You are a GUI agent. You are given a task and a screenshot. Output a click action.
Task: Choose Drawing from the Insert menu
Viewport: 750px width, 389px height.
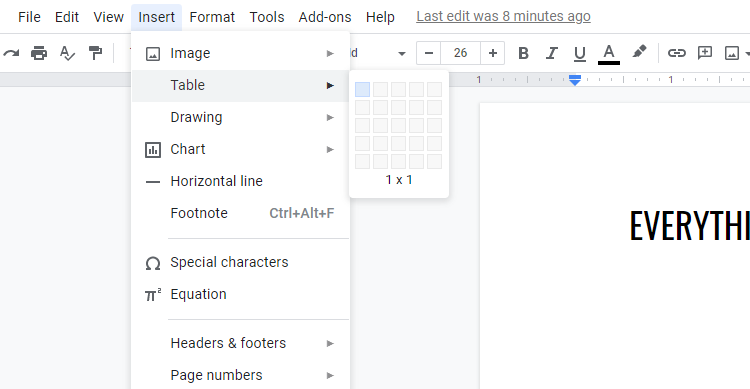pyautogui.click(x=241, y=117)
